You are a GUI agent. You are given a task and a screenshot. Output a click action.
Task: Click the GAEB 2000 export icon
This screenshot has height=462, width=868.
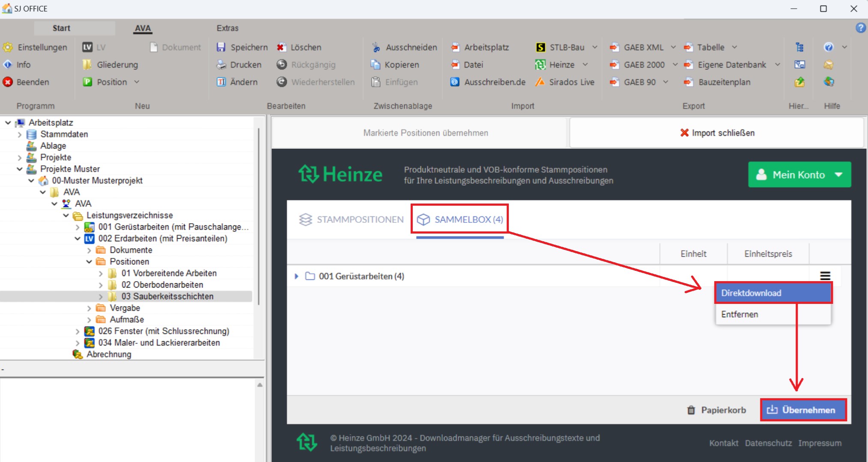click(614, 65)
